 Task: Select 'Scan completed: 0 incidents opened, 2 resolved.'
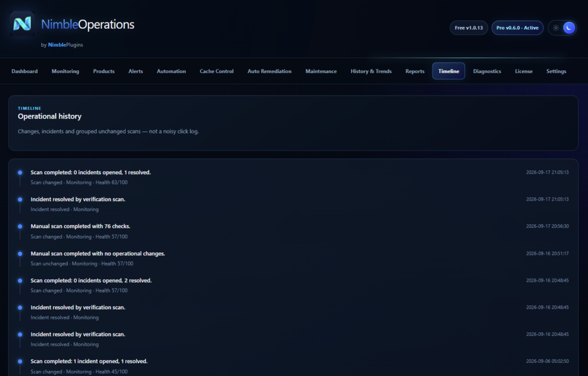tap(91, 281)
